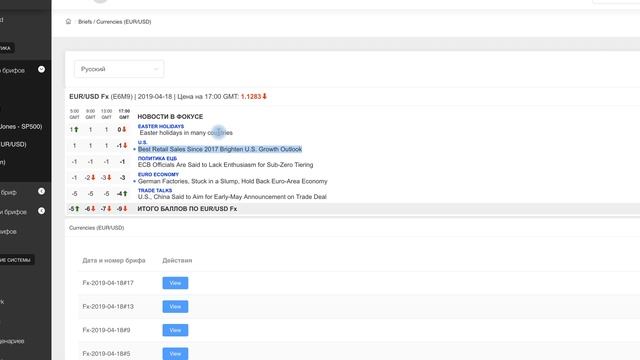
Task: Click row label Fx-2019-04-18#17
Action: [108, 283]
